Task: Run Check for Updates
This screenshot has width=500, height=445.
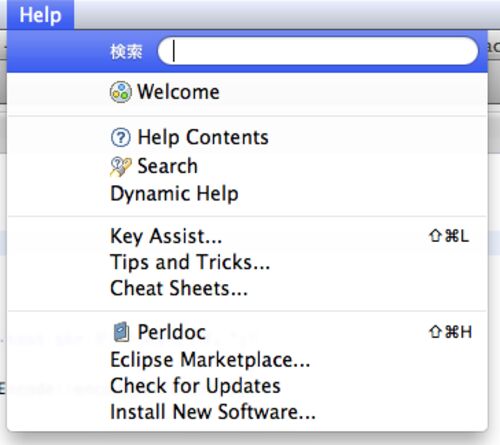Action: click(x=247, y=386)
